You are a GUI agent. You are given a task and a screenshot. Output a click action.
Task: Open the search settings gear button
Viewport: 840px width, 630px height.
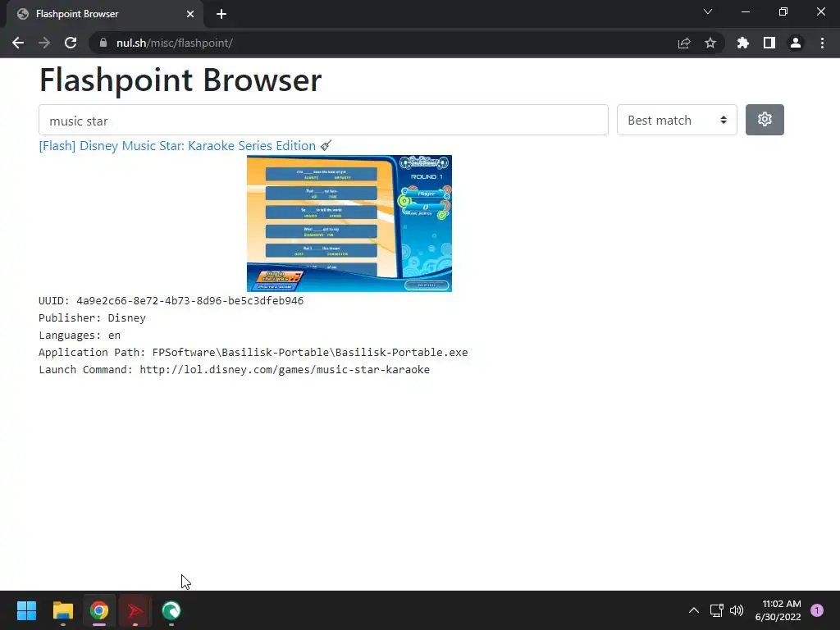click(765, 120)
